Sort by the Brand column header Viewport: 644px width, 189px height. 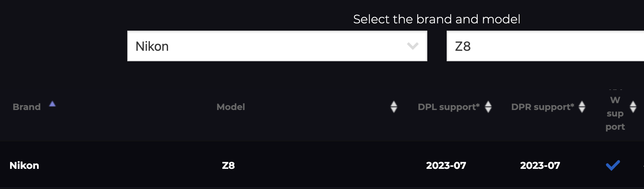coord(27,107)
